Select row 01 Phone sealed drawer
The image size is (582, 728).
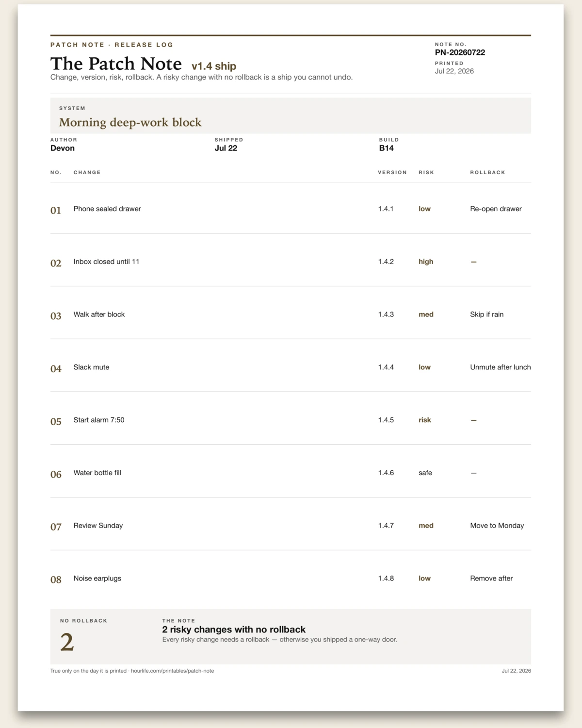pos(291,209)
